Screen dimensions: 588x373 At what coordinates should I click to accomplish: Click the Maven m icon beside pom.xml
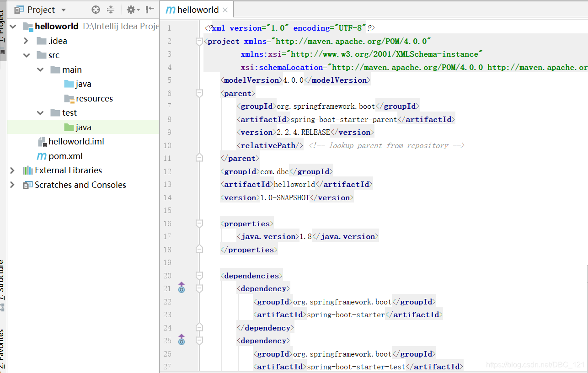42,156
